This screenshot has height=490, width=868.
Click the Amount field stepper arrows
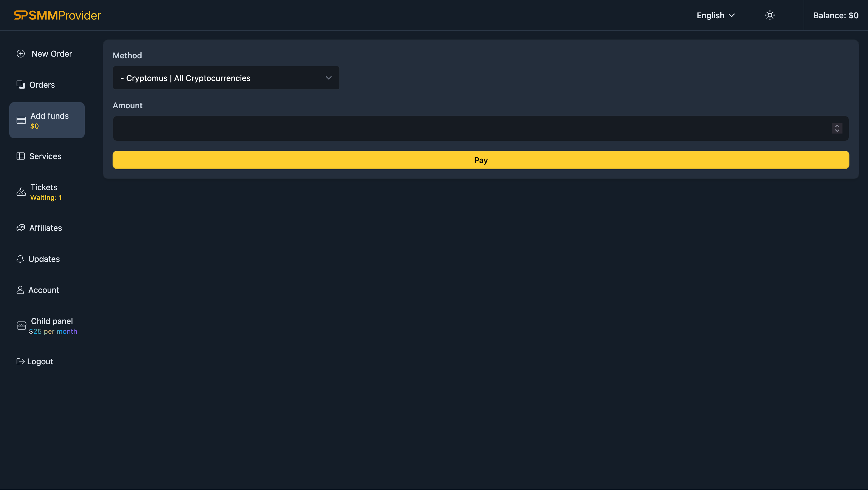click(x=837, y=128)
